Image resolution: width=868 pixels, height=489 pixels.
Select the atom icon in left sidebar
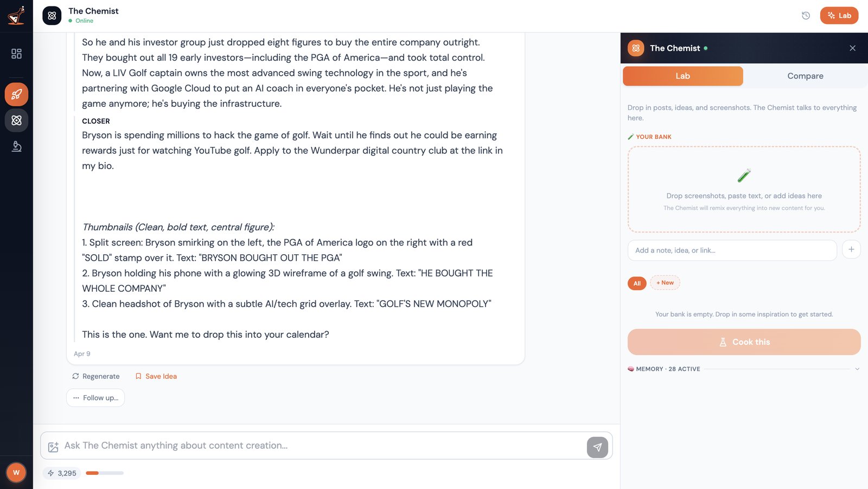point(16,120)
